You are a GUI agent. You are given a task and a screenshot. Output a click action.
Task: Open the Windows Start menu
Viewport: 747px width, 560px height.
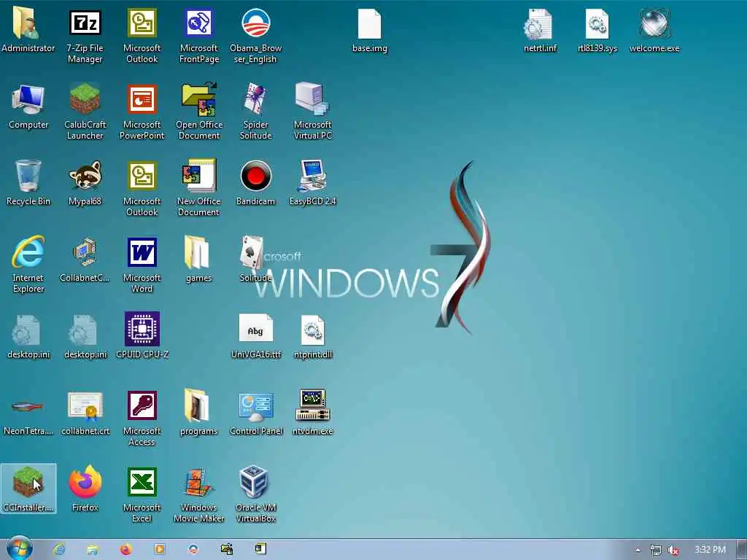(19, 549)
